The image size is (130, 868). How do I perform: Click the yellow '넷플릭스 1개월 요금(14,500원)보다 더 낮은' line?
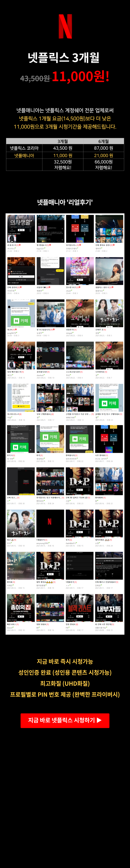65,118
